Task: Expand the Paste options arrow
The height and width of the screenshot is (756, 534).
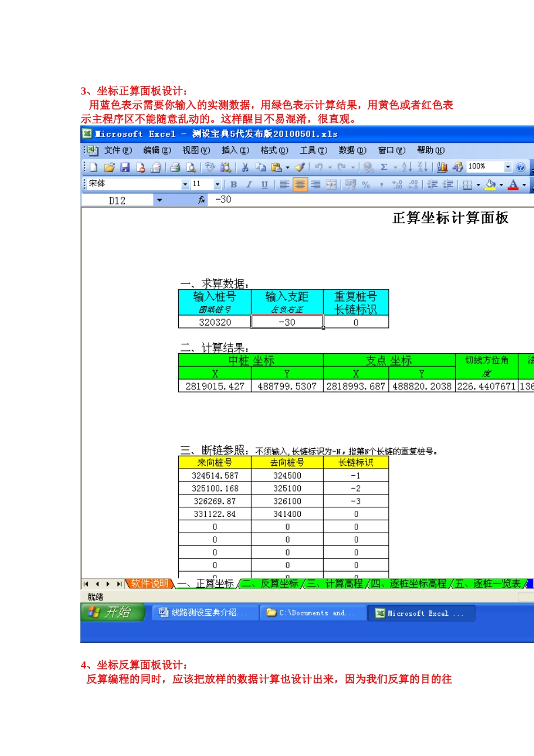Action: pos(287,167)
